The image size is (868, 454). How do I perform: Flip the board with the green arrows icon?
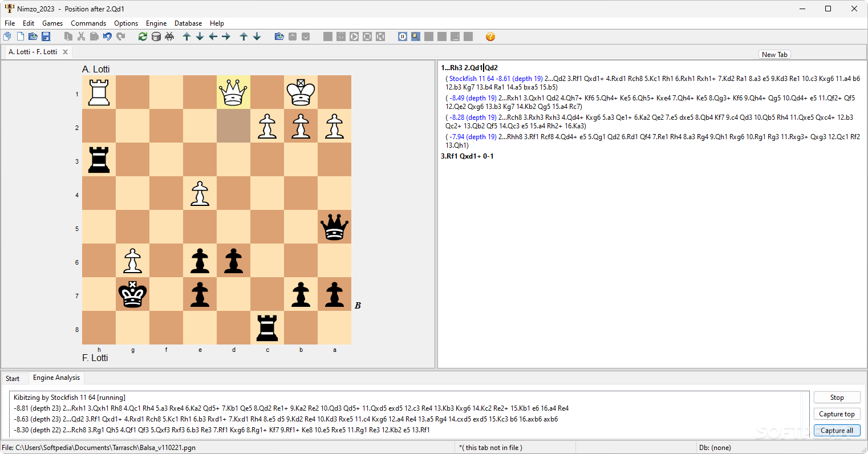[143, 37]
